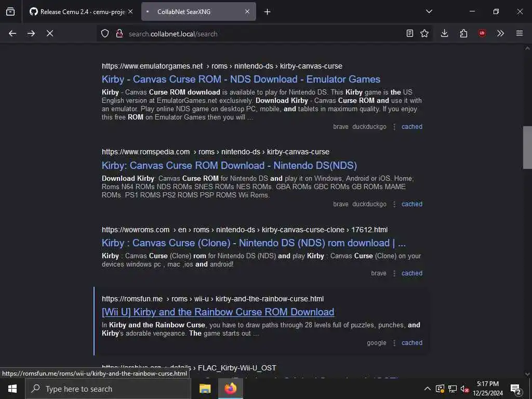This screenshot has height=399, width=532.
Task: Open the notification center icon
Action: 515,389
